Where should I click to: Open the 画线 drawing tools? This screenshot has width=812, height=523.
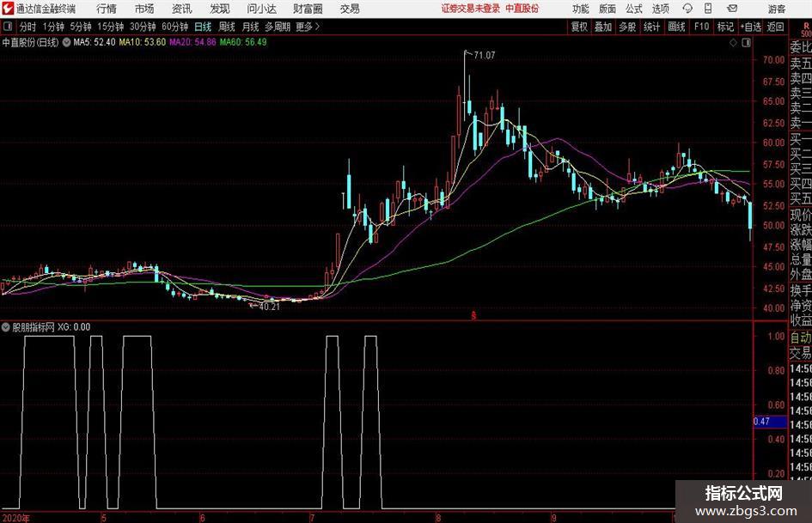pos(676,27)
